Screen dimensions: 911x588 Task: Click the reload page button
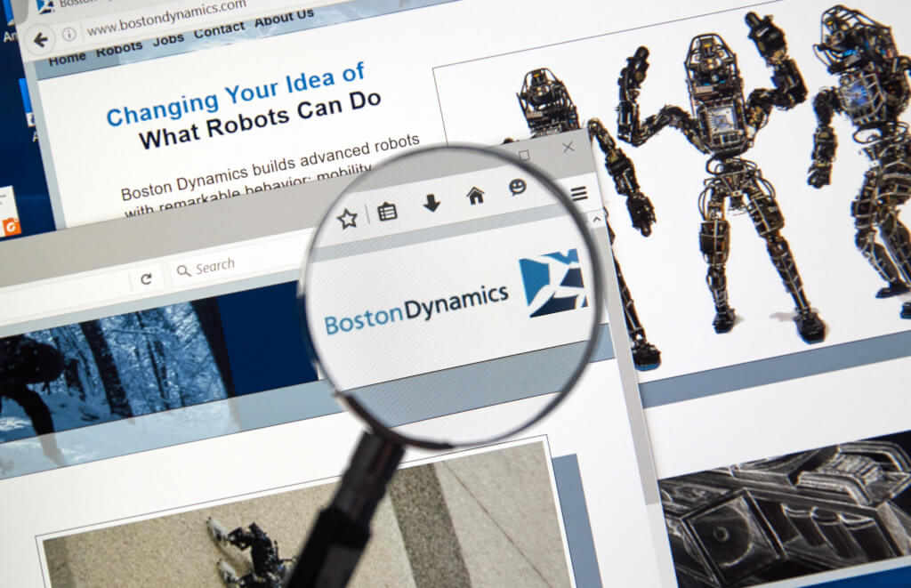(146, 278)
